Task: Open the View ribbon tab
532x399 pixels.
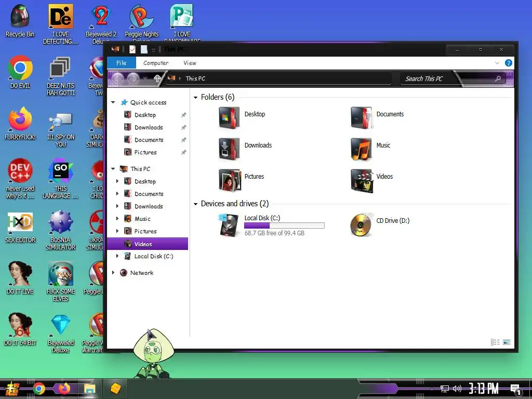Action: click(190, 63)
